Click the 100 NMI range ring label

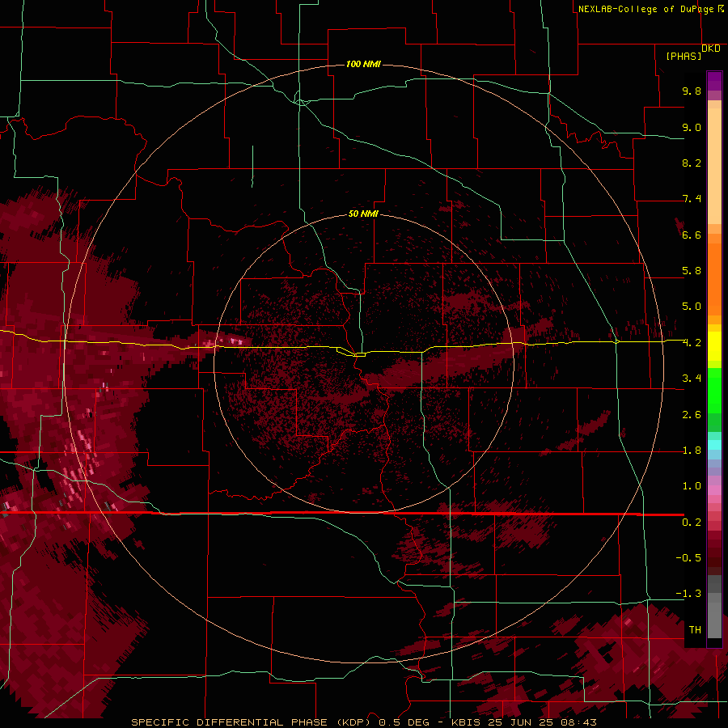363,64
